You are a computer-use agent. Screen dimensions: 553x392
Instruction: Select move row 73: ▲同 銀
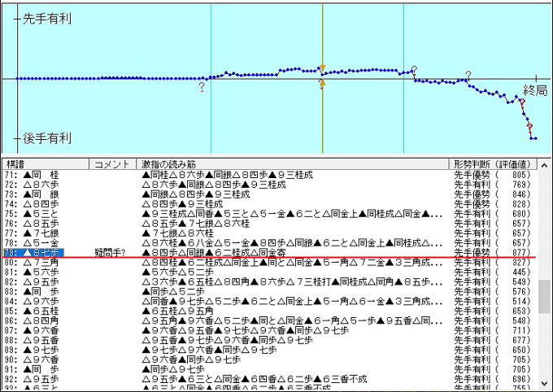(269, 194)
